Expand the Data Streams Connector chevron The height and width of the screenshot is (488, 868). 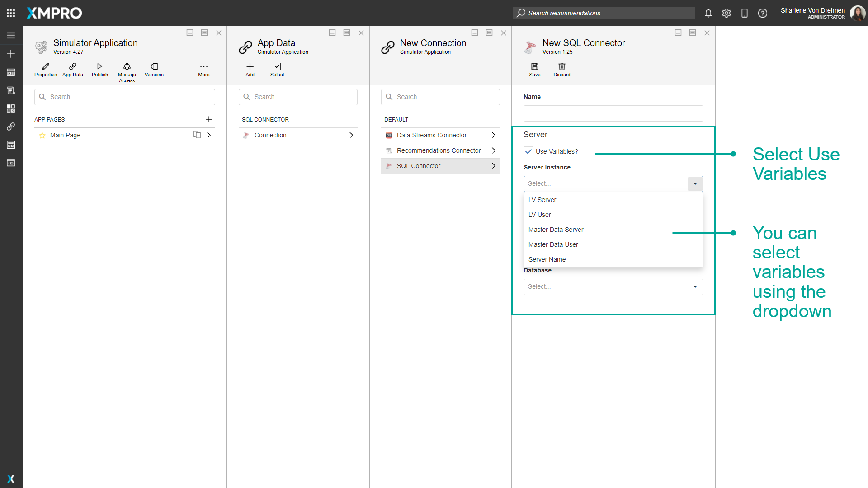click(493, 135)
